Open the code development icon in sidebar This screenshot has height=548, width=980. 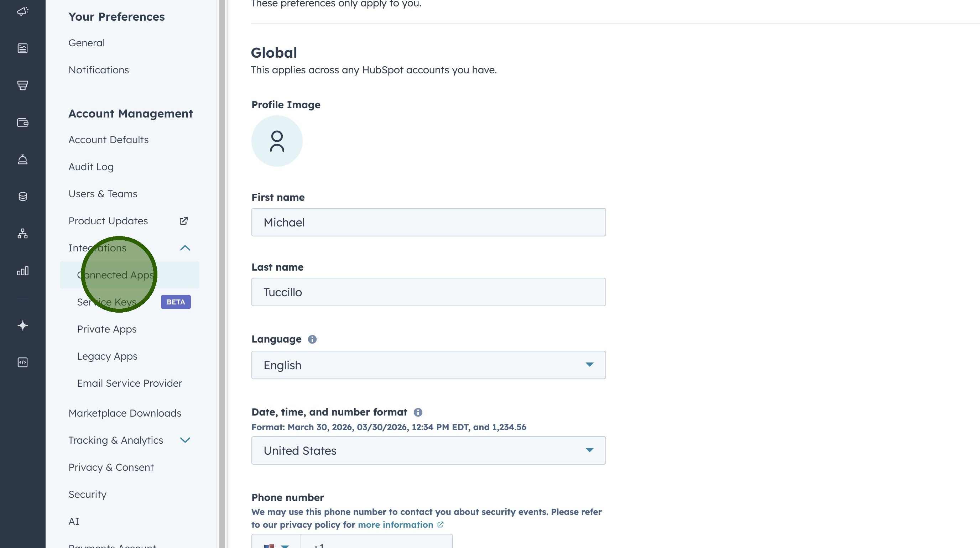click(x=22, y=362)
